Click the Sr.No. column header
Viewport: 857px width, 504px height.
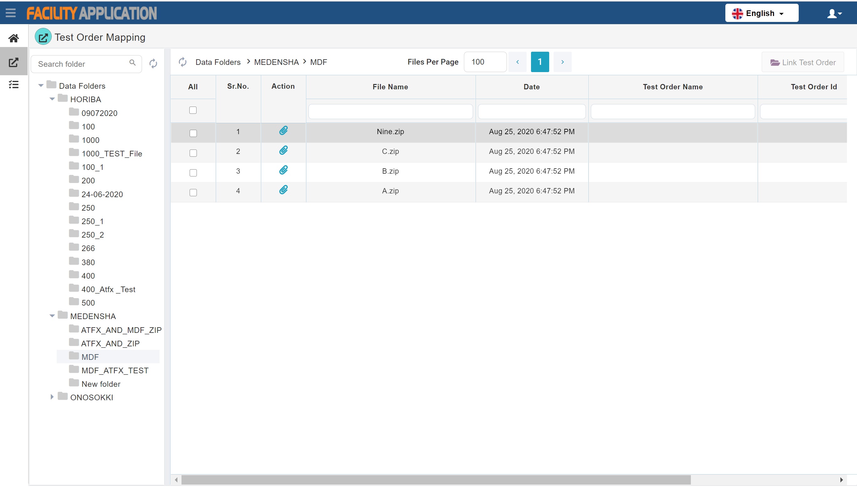[x=238, y=87]
